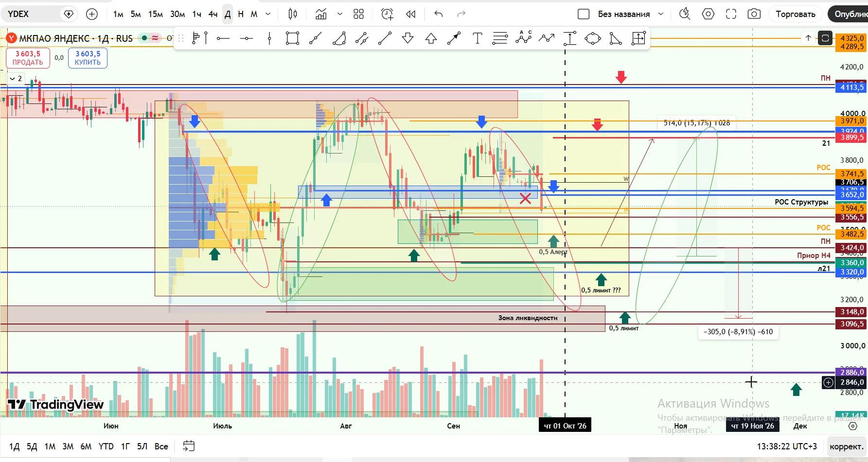Switch to the 15м timeframe

click(x=155, y=14)
